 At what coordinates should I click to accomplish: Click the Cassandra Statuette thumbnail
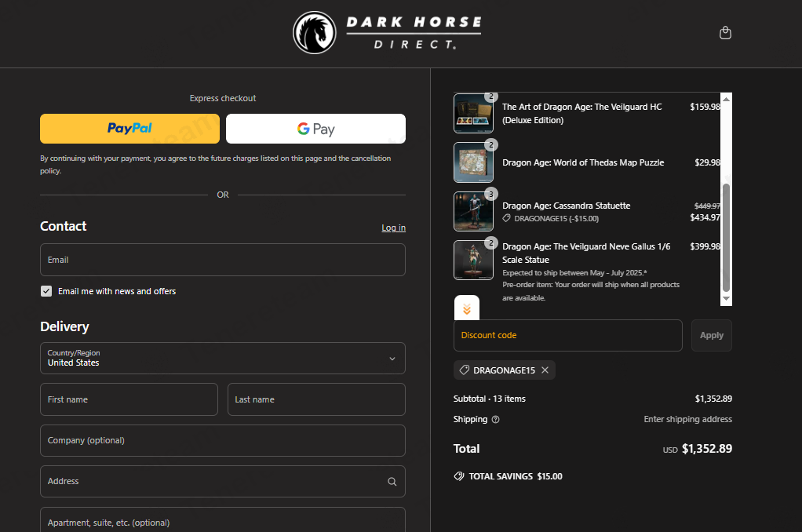click(473, 211)
